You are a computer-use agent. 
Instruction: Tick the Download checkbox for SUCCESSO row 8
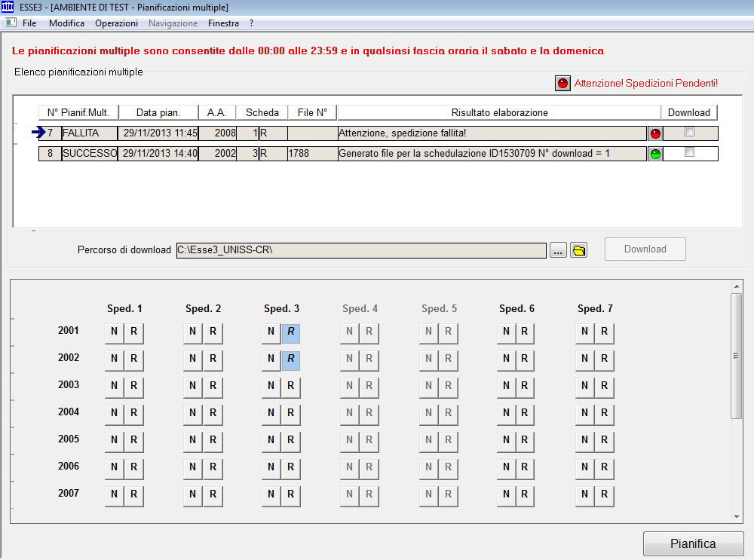click(689, 152)
